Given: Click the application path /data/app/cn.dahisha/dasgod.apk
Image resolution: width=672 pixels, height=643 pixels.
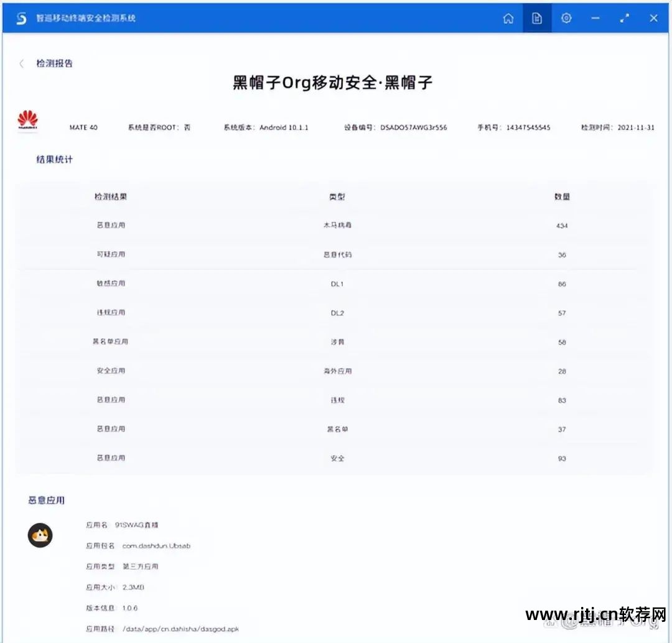Looking at the screenshot, I should coord(180,629).
